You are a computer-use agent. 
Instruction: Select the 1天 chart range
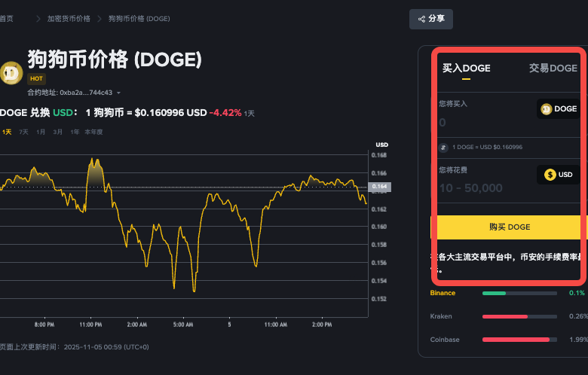coord(7,132)
